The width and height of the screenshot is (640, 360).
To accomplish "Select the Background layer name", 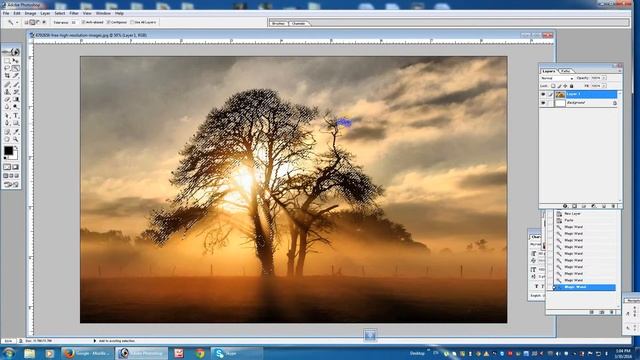I will [576, 103].
